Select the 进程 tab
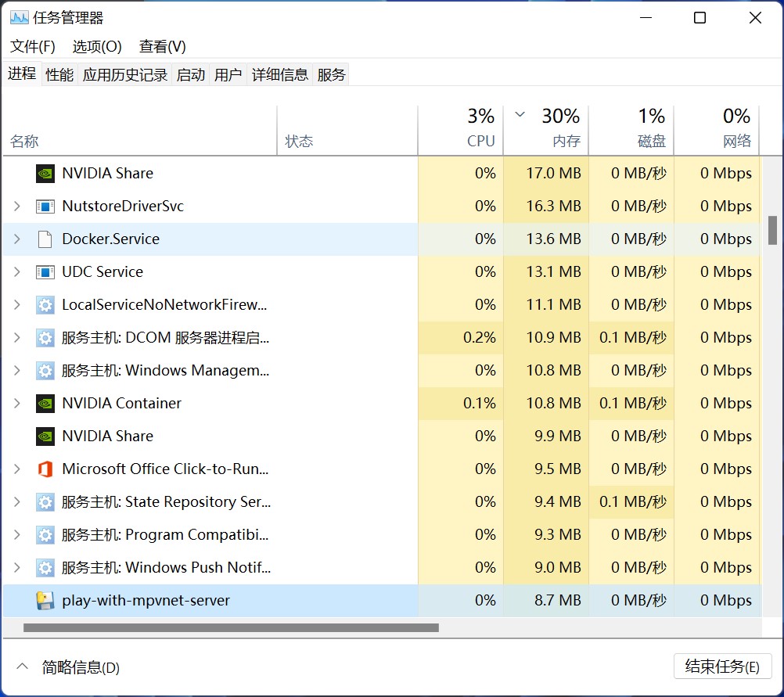This screenshot has width=784, height=697. (22, 74)
